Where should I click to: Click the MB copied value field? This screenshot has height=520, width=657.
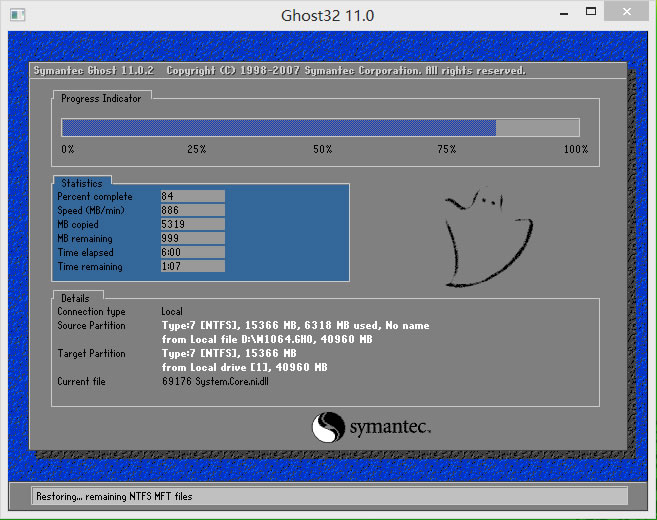(192, 225)
